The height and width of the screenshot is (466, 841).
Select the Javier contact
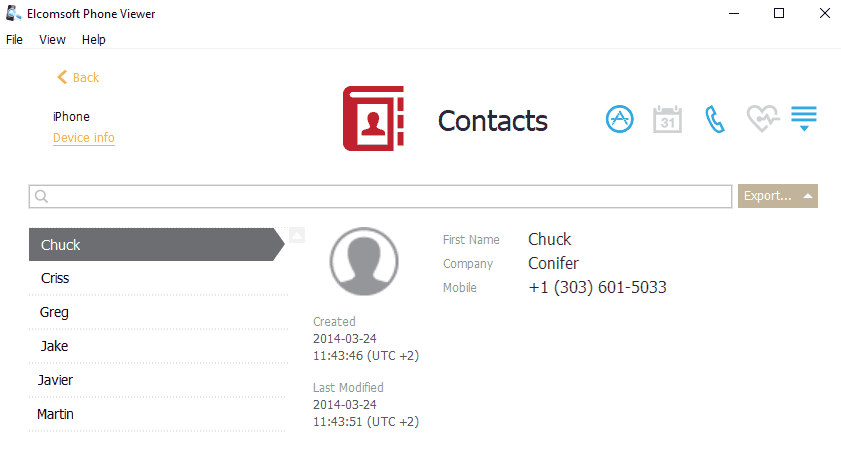pyautogui.click(x=56, y=380)
